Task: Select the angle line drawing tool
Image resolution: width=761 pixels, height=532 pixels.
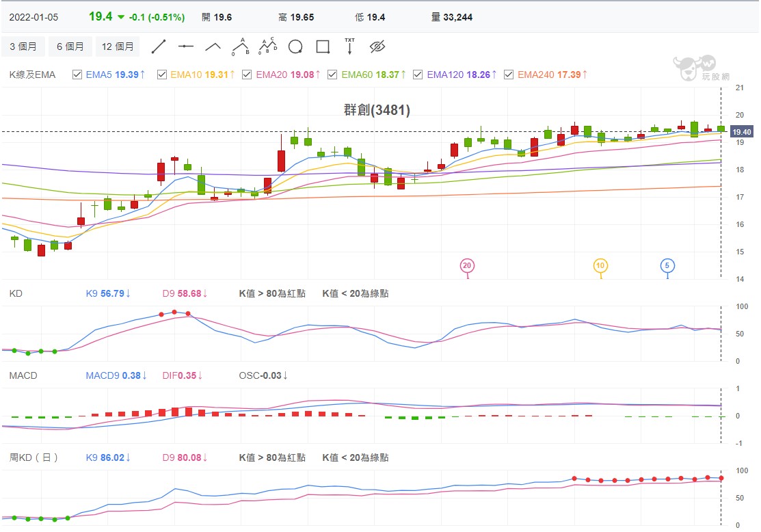Action: pyautogui.click(x=213, y=46)
